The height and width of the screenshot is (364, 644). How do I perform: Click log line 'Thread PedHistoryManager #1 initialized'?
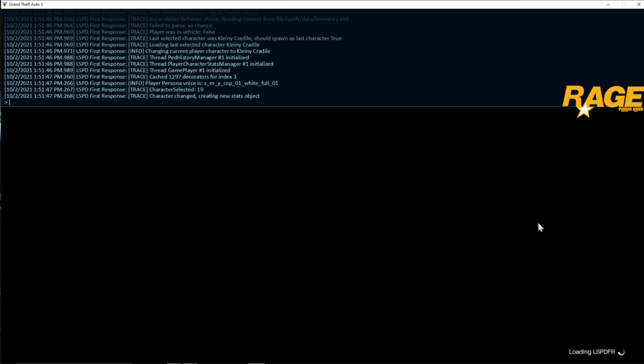click(x=126, y=57)
